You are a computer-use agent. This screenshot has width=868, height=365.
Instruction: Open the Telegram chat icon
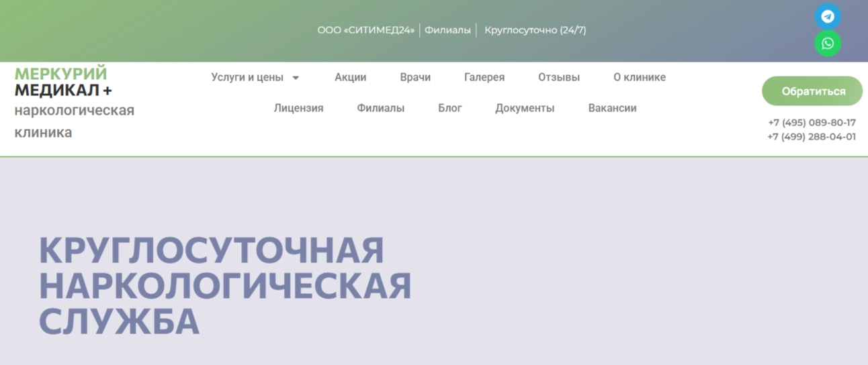[x=828, y=17]
